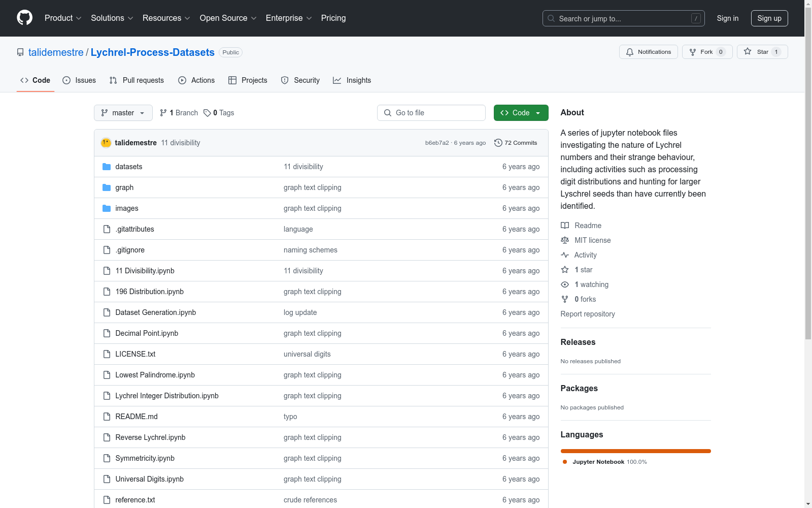Screen dimensions: 812x508
Task: Click the forks icon in About
Action: pyautogui.click(x=565, y=299)
